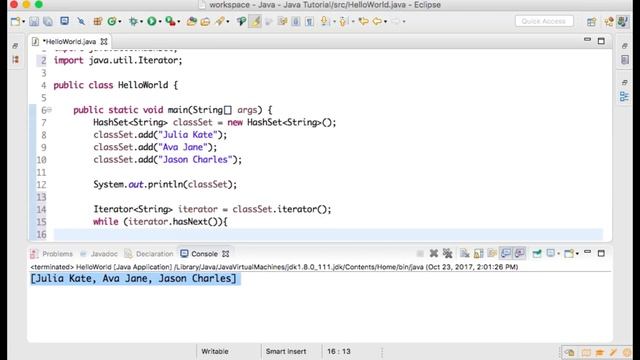The height and width of the screenshot is (360, 640).
Task: Click 'Smart Insert' in the status bar
Action: pyautogui.click(x=286, y=351)
